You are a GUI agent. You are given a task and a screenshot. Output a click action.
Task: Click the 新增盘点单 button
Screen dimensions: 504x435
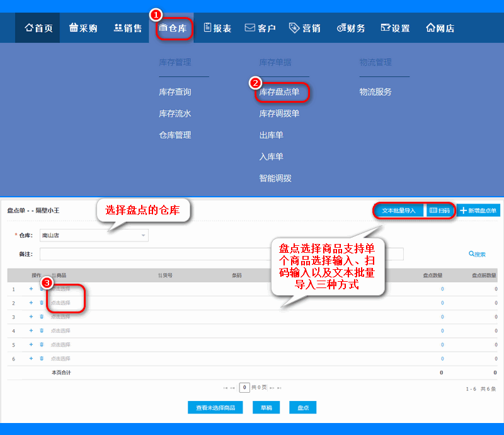(x=478, y=211)
